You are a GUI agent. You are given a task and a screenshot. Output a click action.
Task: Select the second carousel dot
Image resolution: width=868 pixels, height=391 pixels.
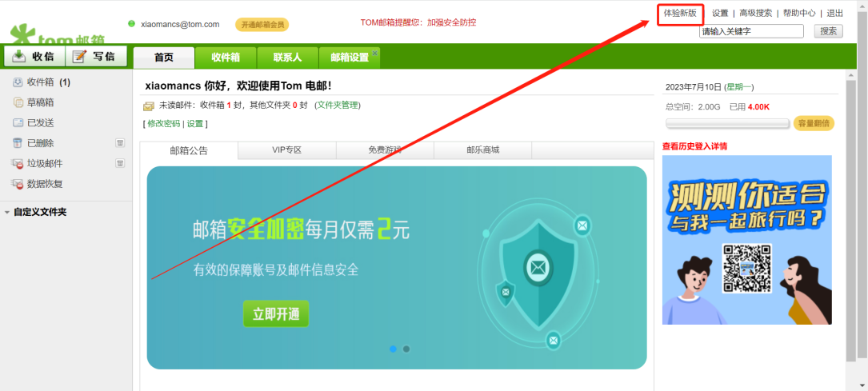tap(406, 349)
